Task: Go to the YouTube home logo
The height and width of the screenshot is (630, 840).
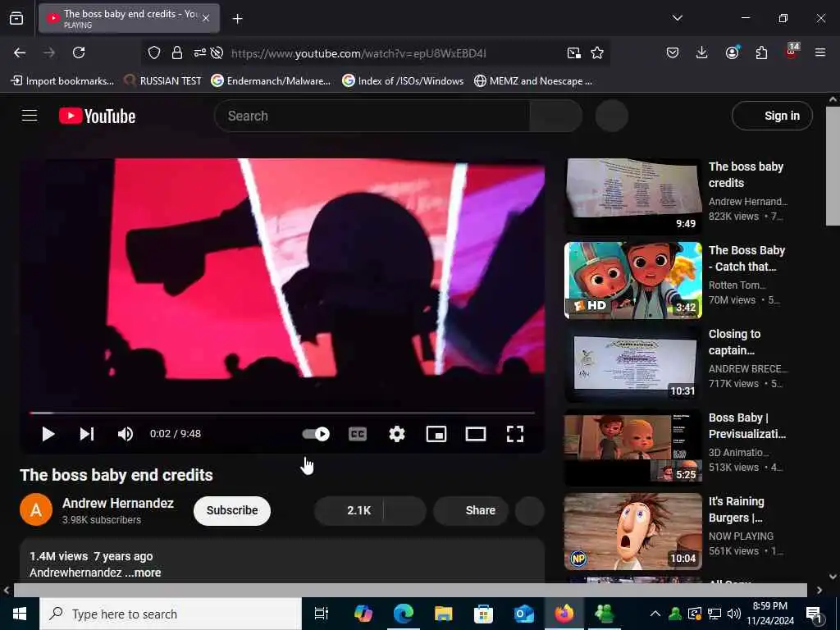Action: (97, 116)
